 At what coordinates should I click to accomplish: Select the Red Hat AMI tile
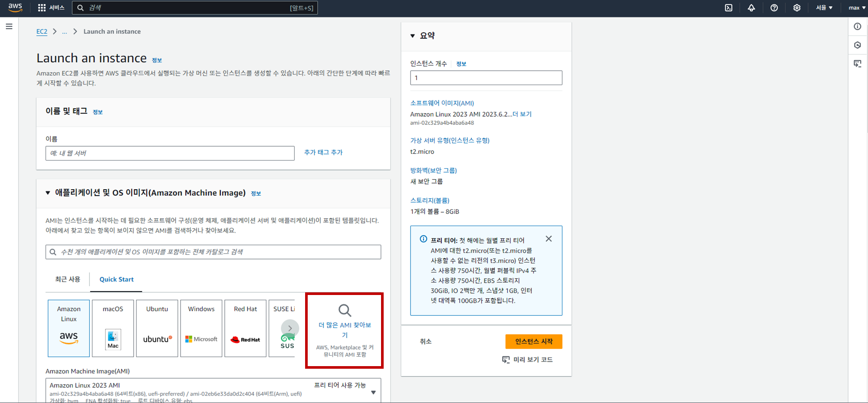tap(246, 328)
